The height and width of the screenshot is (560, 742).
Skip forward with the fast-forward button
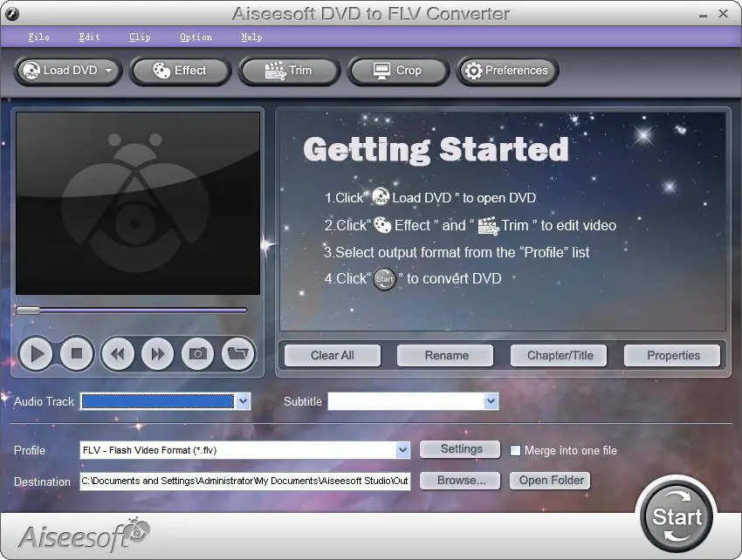(x=158, y=353)
